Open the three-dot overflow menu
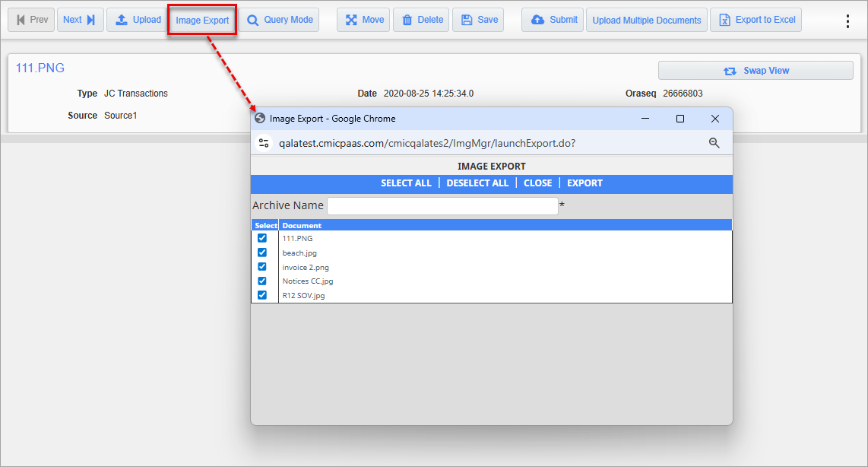868x467 pixels. click(847, 20)
